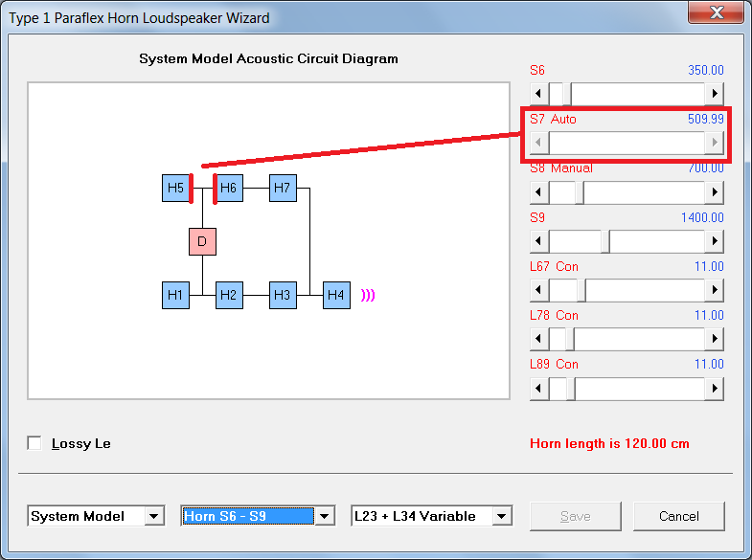This screenshot has width=752, height=560.
Task: Increase S8 Manual with right arrow
Action: [x=715, y=192]
